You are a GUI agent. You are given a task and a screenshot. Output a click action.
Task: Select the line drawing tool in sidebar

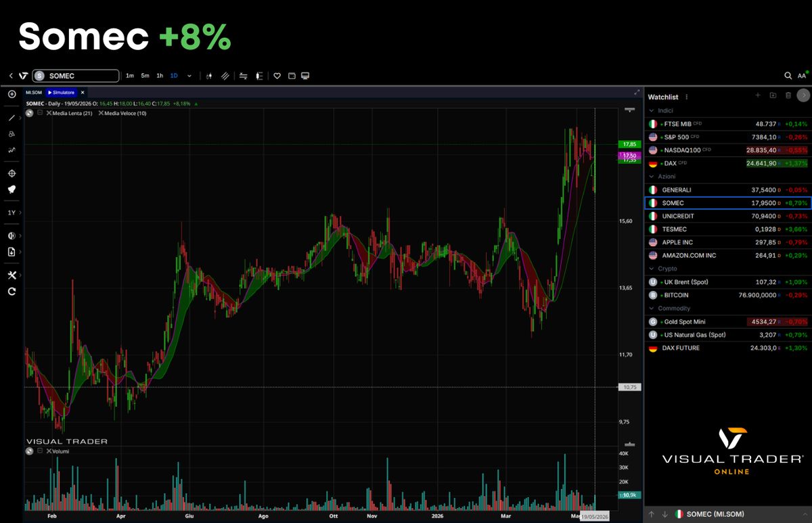pos(12,118)
